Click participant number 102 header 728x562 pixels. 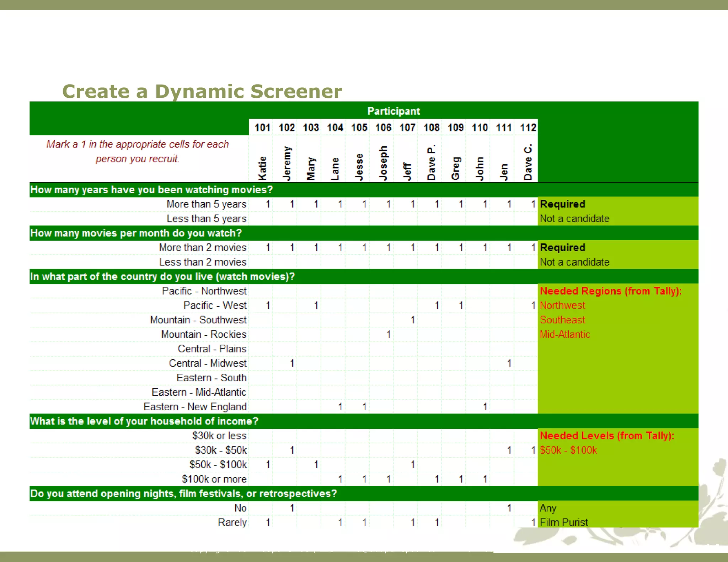click(x=287, y=128)
